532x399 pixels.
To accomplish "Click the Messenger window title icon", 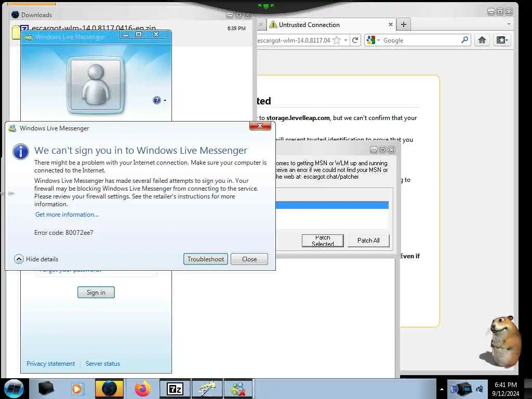I will pos(29,37).
